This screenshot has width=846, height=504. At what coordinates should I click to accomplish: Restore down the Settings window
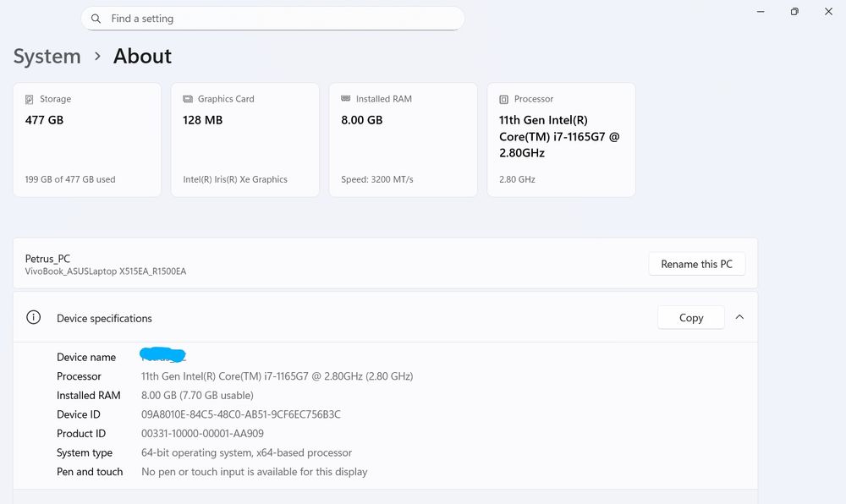click(x=794, y=11)
